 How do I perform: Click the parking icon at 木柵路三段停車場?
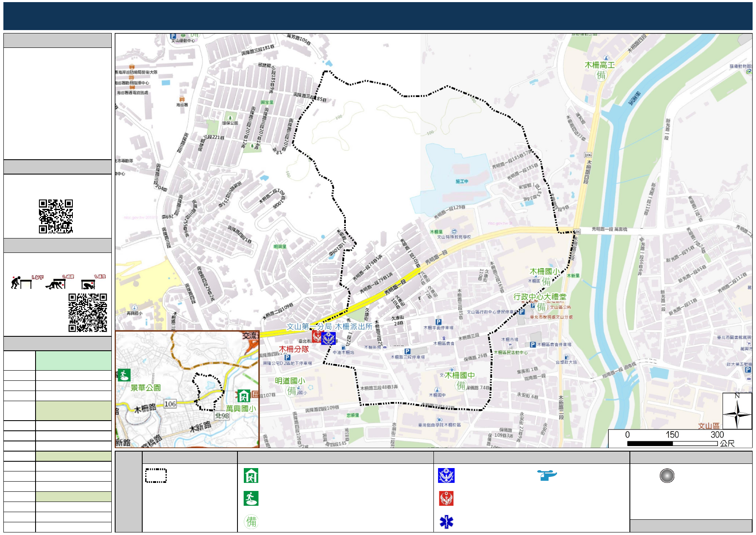tap(407, 351)
